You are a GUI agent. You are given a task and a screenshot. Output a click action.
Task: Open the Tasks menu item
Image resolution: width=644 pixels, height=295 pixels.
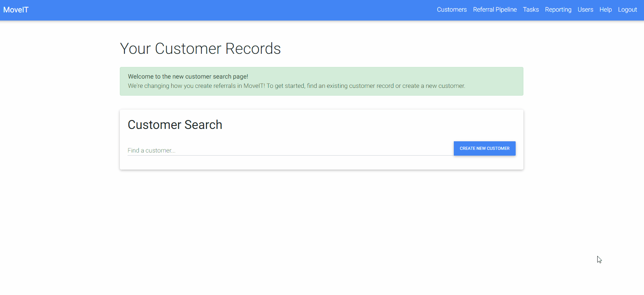click(x=531, y=10)
